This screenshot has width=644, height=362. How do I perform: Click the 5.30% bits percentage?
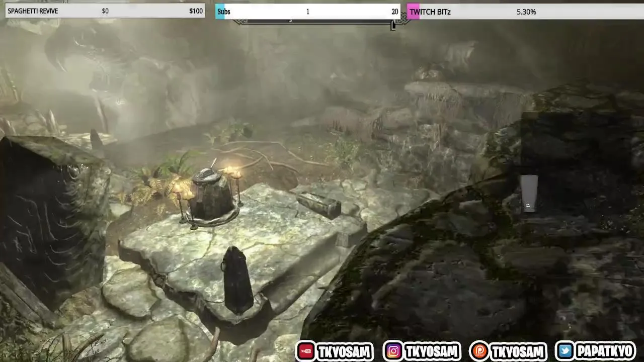point(526,12)
